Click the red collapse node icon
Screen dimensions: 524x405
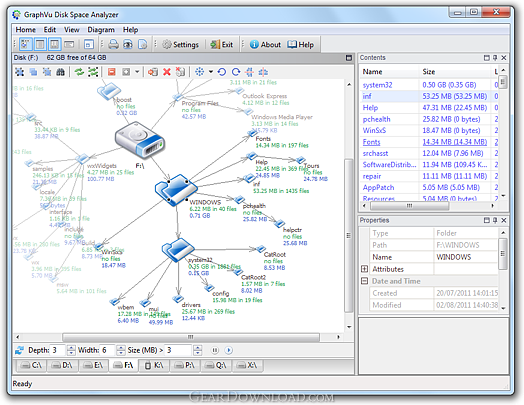point(112,72)
